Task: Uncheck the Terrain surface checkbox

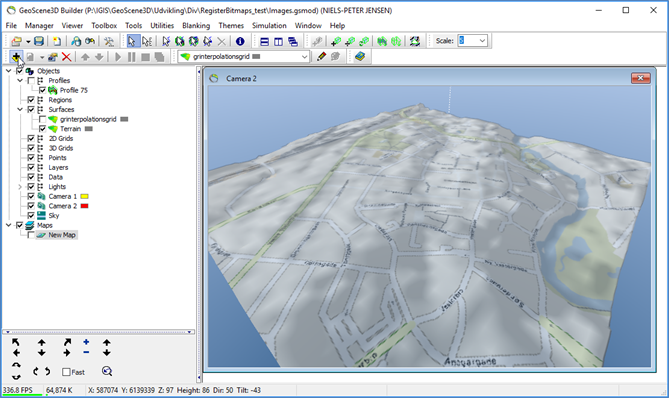Action: tap(42, 129)
